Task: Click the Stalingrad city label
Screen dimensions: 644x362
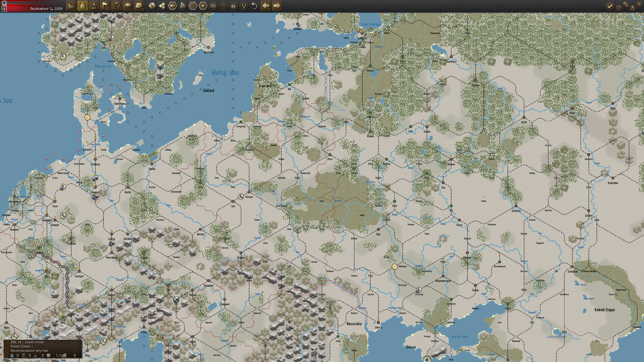Action: (572, 271)
